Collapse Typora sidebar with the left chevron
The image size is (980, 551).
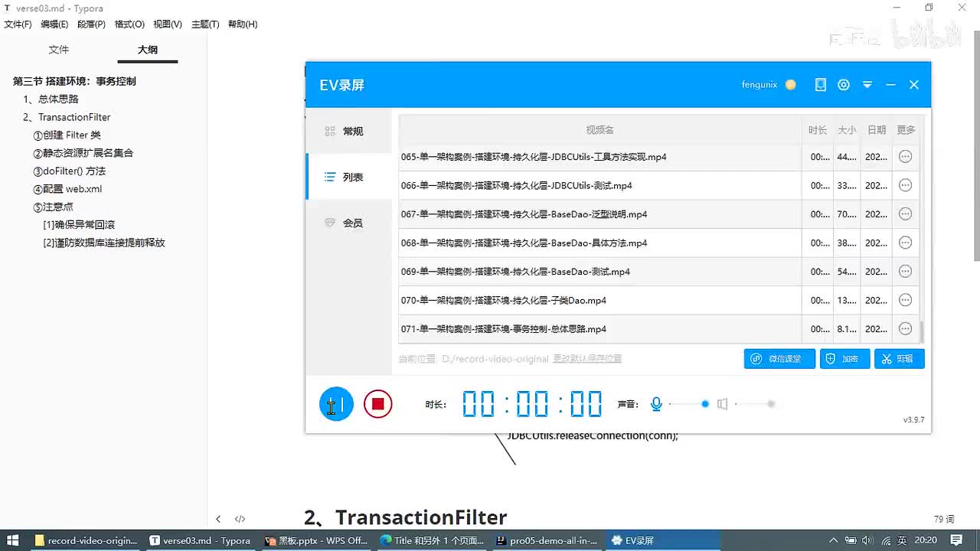point(218,519)
